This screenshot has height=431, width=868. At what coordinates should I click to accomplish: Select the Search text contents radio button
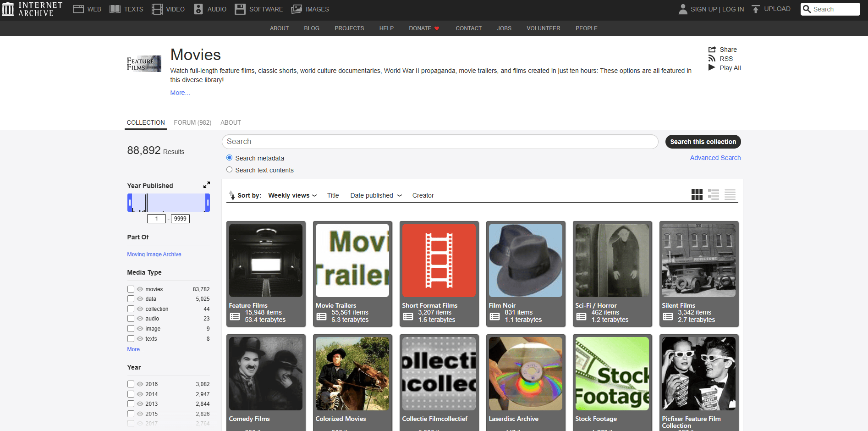(x=229, y=170)
